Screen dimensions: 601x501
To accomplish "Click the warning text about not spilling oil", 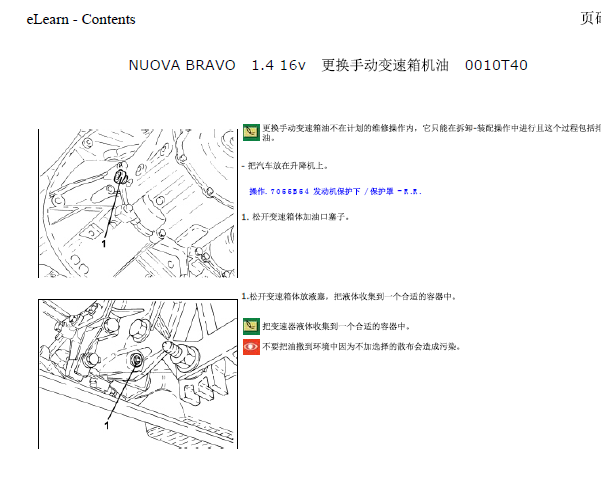I will pos(361,347).
